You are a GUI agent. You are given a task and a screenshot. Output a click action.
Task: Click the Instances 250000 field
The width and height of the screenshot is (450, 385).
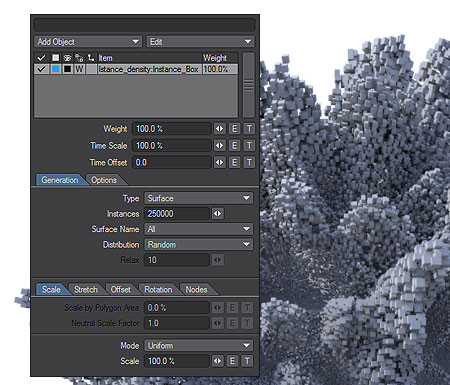tap(177, 213)
